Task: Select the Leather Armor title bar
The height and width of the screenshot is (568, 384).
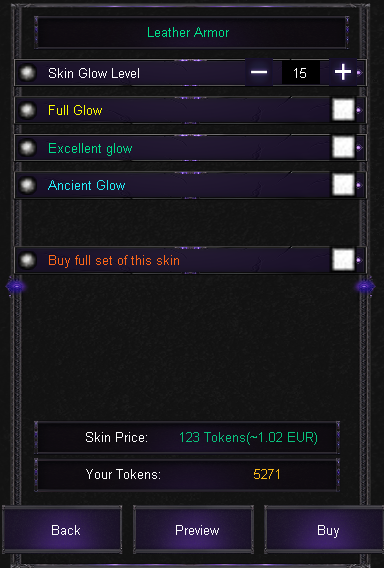Action: click(x=191, y=33)
